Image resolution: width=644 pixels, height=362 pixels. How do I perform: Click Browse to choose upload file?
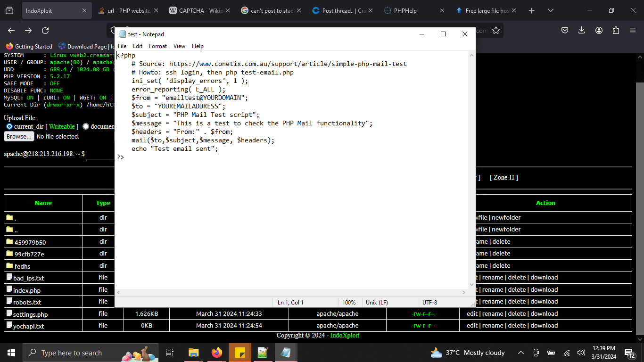point(18,136)
